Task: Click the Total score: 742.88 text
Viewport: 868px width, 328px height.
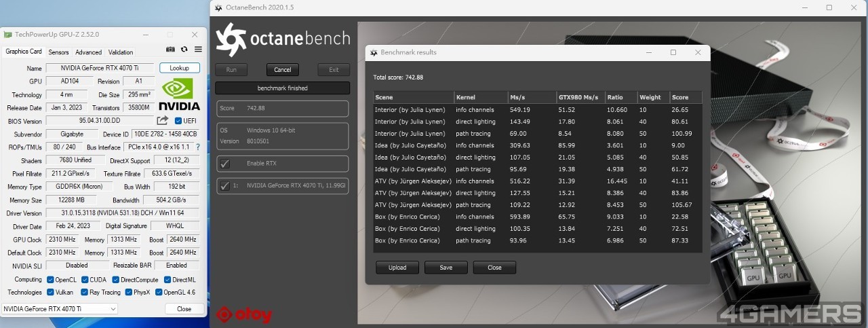Action: (398, 77)
